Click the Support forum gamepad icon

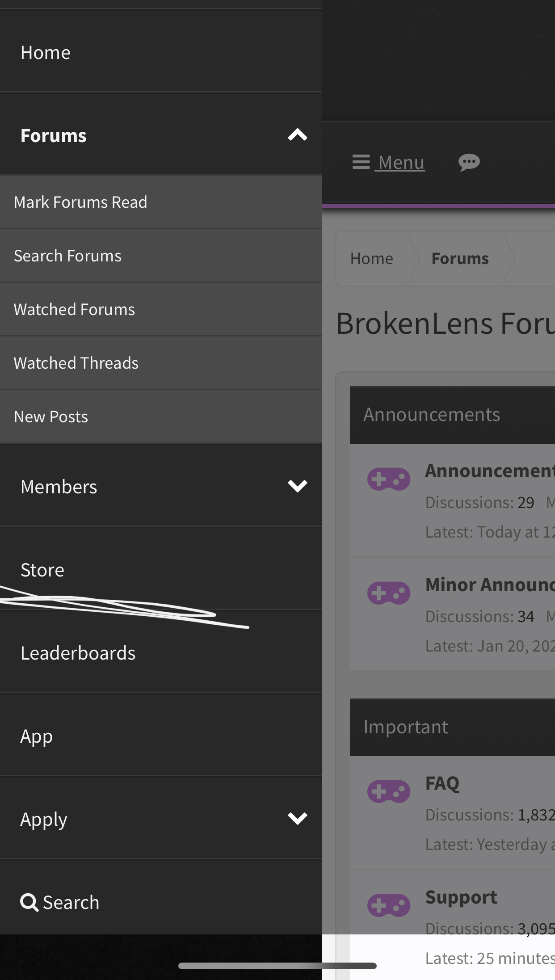[389, 905]
